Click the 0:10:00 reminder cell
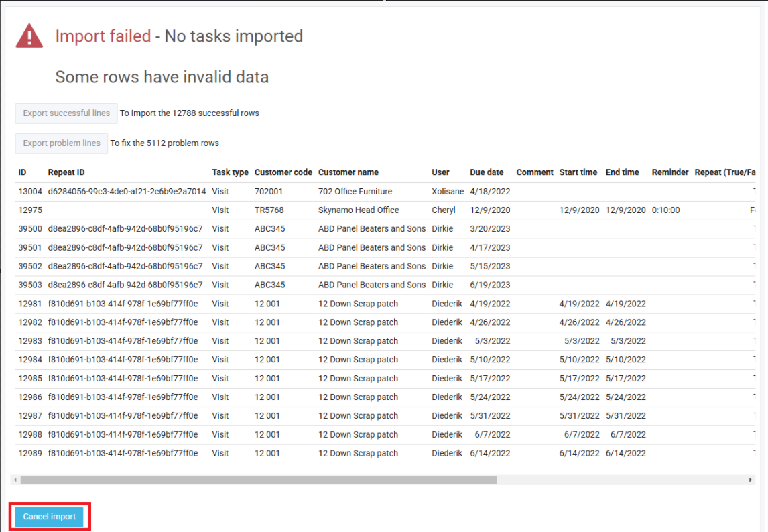Image resolution: width=768 pixels, height=532 pixels. [665, 210]
